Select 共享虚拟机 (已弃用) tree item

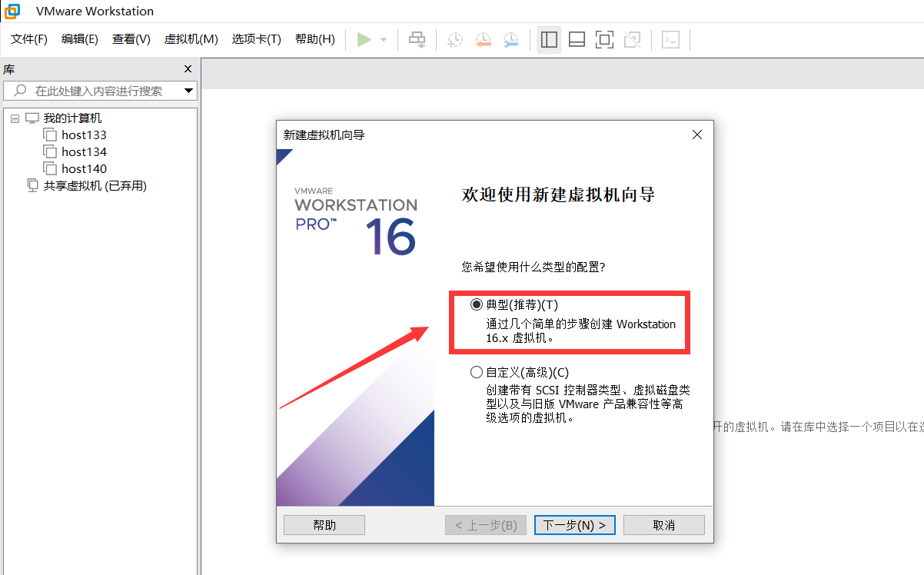(95, 186)
